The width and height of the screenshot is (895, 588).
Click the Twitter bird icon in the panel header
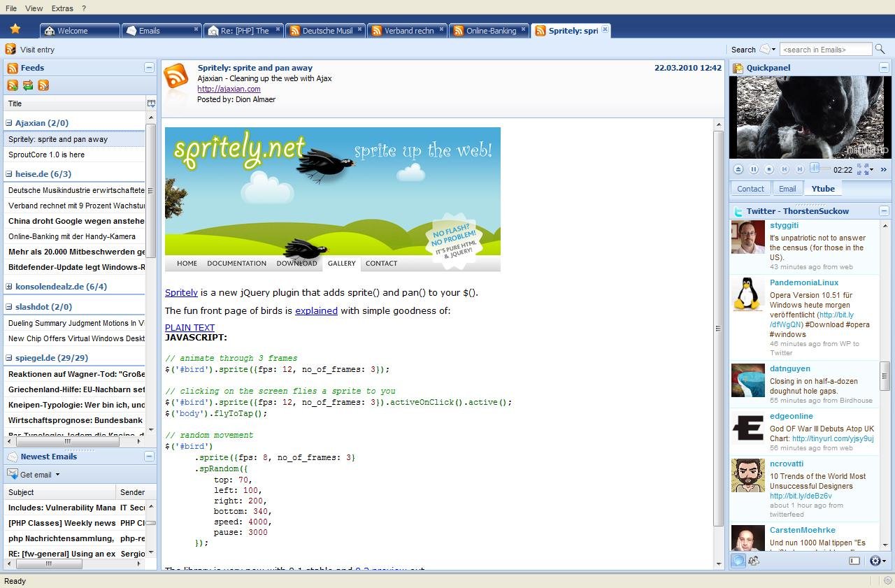pos(739,210)
